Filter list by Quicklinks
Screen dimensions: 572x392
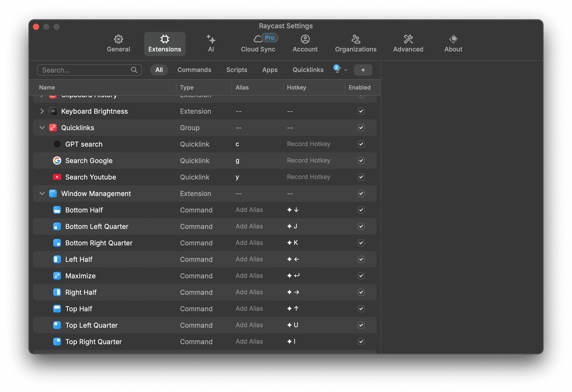[308, 70]
